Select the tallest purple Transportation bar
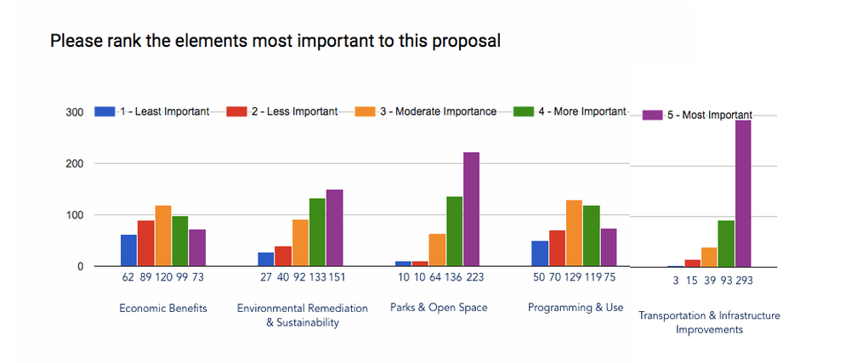 pos(743,193)
